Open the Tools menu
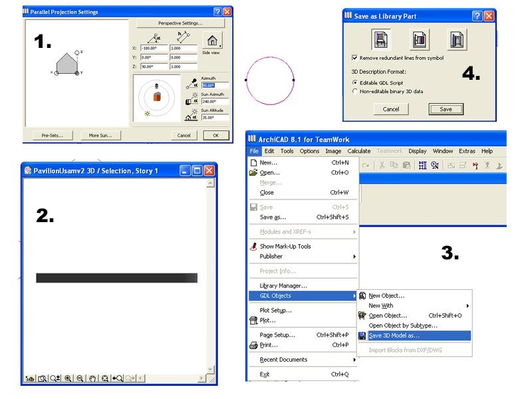 pyautogui.click(x=287, y=151)
